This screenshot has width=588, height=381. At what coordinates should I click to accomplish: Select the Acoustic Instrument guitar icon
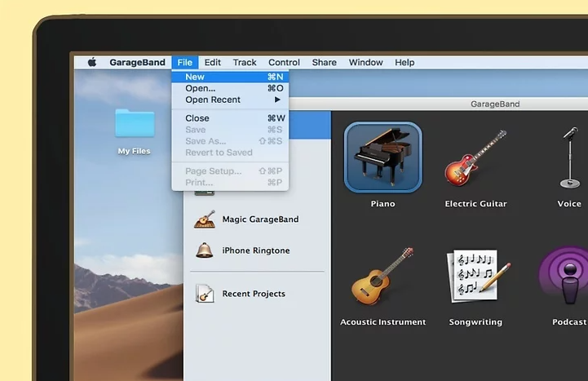(382, 276)
